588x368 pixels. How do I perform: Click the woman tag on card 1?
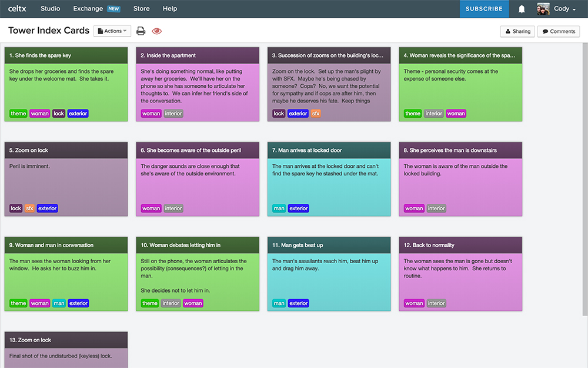coord(40,114)
